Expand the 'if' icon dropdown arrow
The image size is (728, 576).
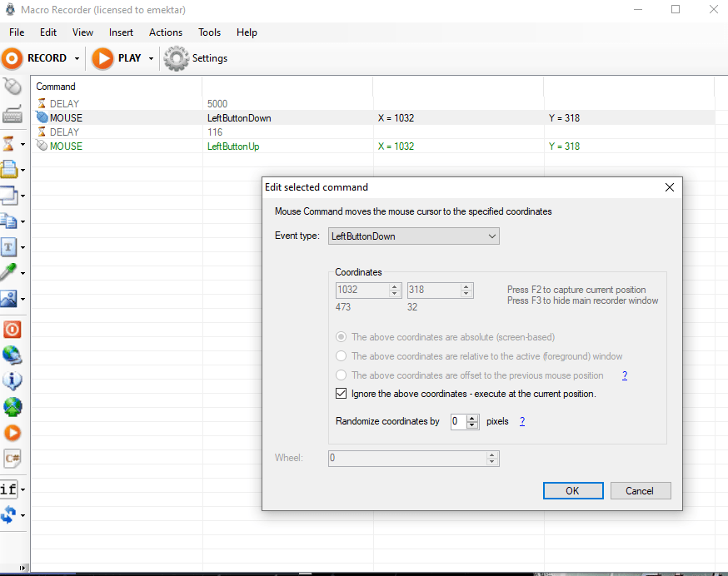22,489
